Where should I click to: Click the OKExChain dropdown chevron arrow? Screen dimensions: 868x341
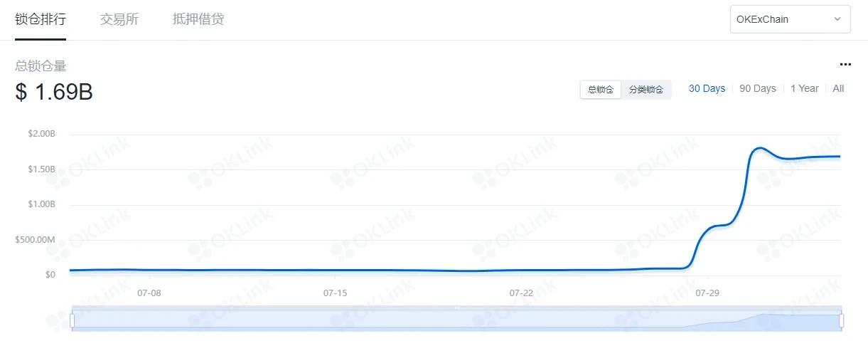(x=837, y=19)
